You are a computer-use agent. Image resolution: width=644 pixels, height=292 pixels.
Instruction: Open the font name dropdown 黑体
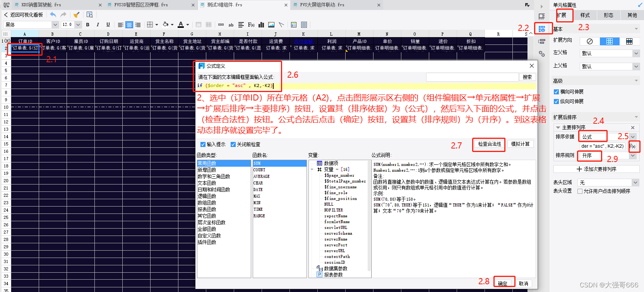tap(55, 25)
